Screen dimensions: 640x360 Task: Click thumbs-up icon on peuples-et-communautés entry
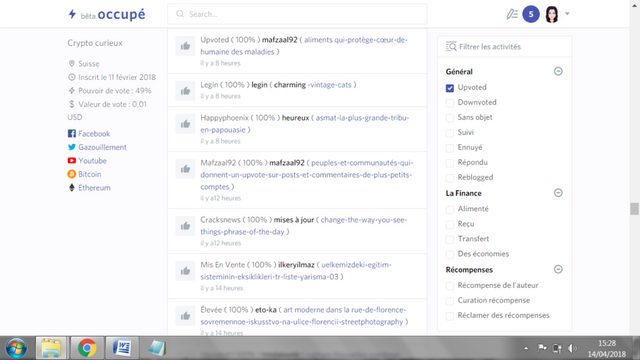(185, 169)
